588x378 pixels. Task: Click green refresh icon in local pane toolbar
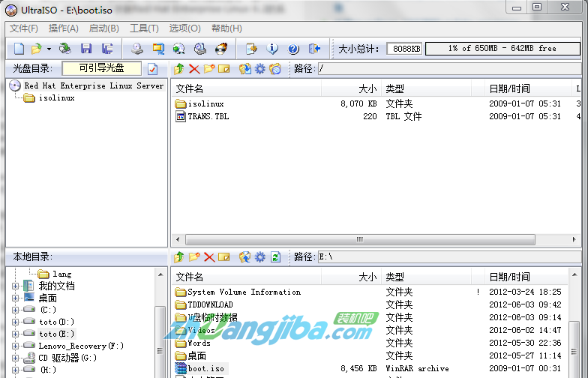(x=275, y=257)
